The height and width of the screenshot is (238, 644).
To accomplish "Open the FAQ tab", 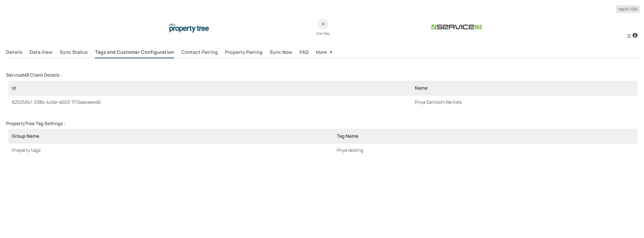I will (304, 52).
